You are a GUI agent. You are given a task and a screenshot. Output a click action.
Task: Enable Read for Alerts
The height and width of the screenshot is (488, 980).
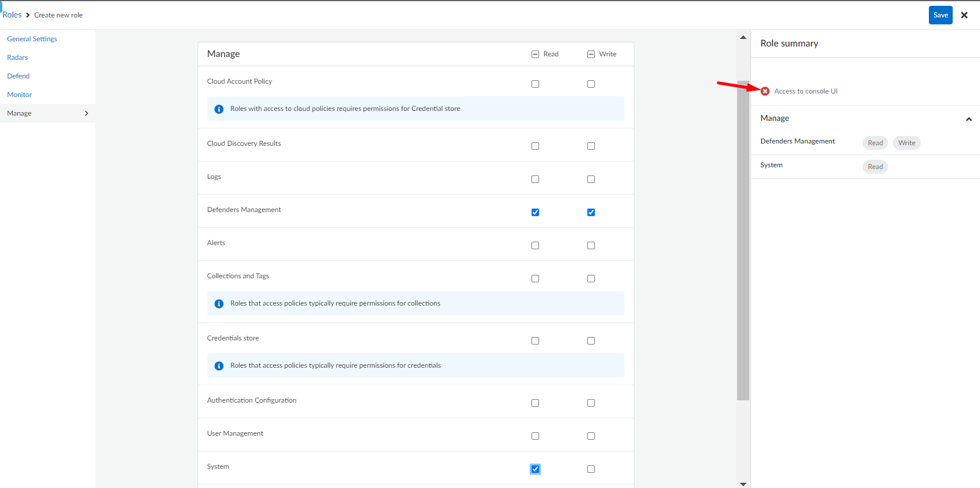tap(535, 245)
